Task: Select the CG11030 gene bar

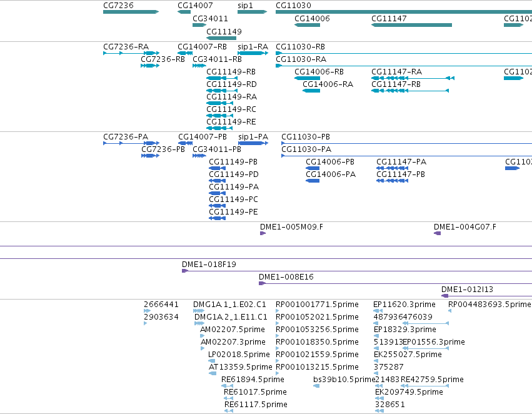Action: click(x=404, y=12)
